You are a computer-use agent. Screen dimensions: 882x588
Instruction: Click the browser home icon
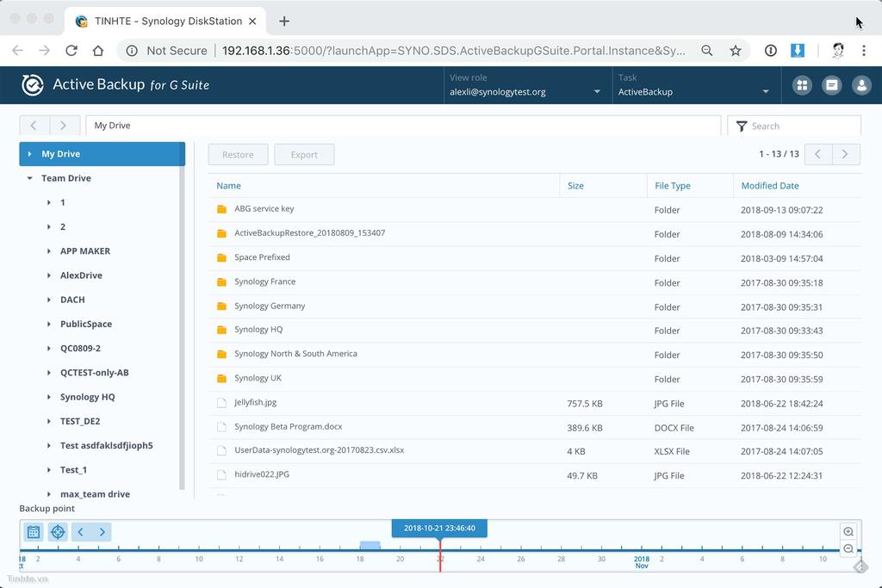[98, 51]
